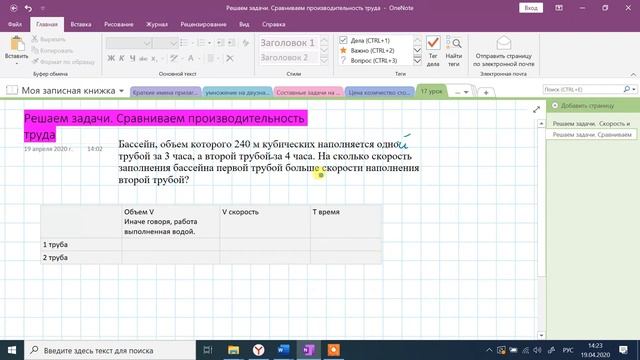Click the bulleted list icon
640x360 pixels.
point(184,43)
